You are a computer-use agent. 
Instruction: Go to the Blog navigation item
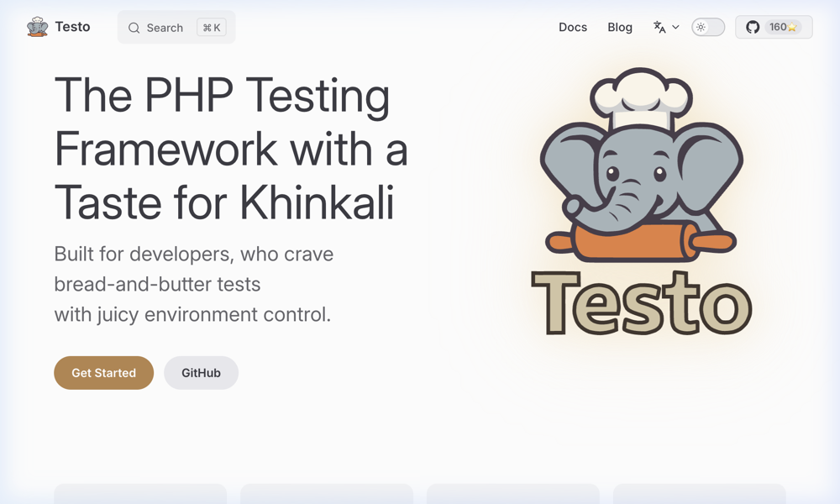(x=620, y=27)
